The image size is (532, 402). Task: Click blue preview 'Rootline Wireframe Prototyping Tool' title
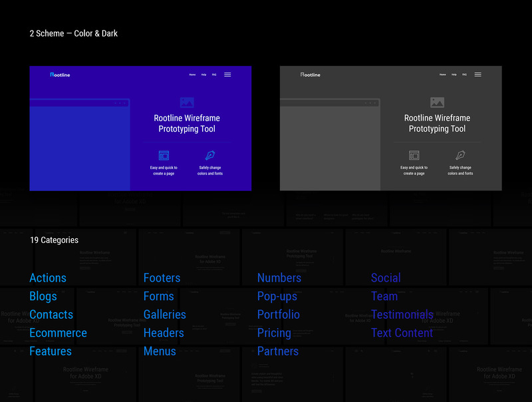pyautogui.click(x=187, y=124)
